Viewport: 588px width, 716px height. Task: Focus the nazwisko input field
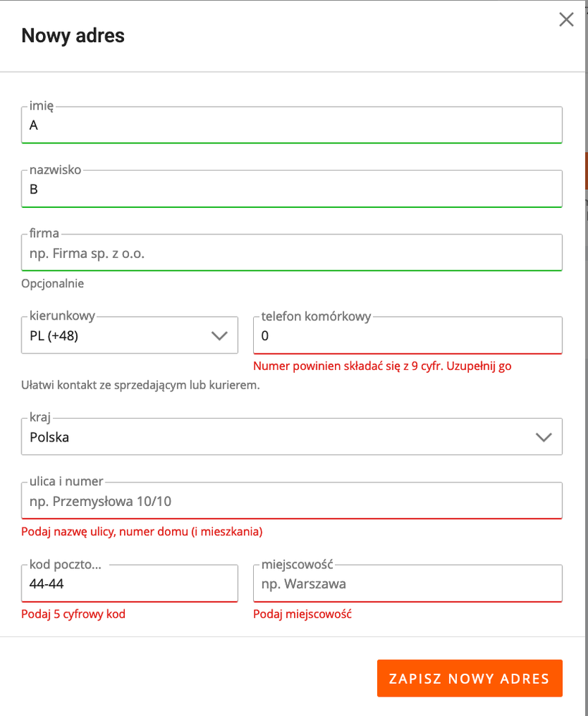[x=291, y=189]
